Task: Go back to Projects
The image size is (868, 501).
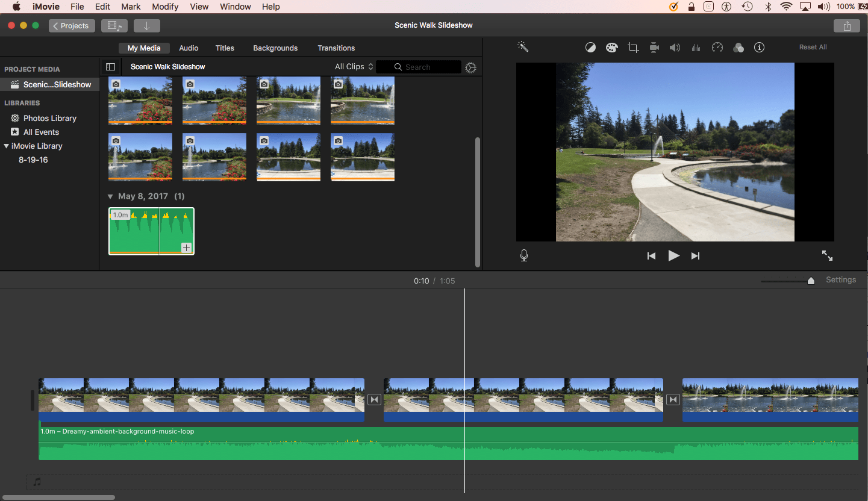Action: coord(72,26)
